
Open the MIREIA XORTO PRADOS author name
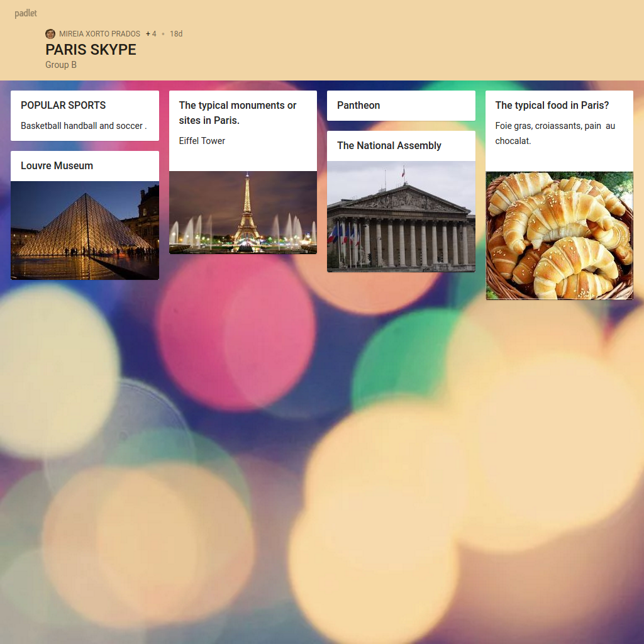99,34
